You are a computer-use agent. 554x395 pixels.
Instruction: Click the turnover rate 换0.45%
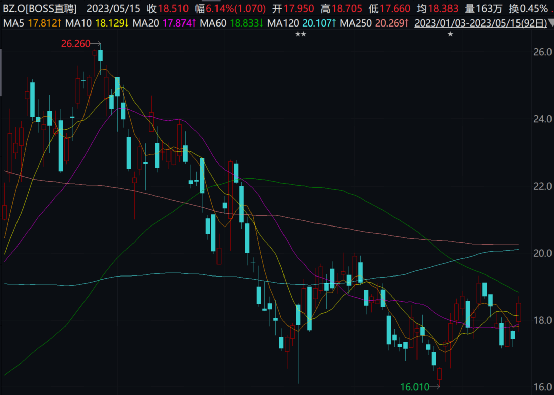[x=528, y=8]
